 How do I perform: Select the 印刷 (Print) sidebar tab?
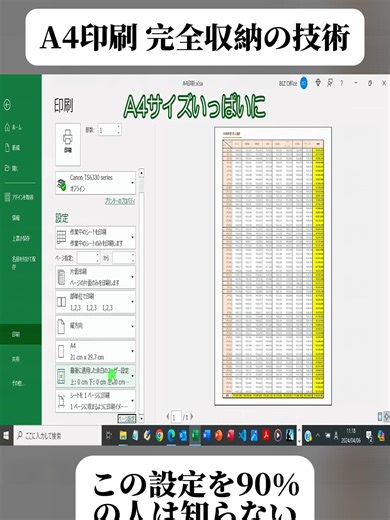point(21,334)
